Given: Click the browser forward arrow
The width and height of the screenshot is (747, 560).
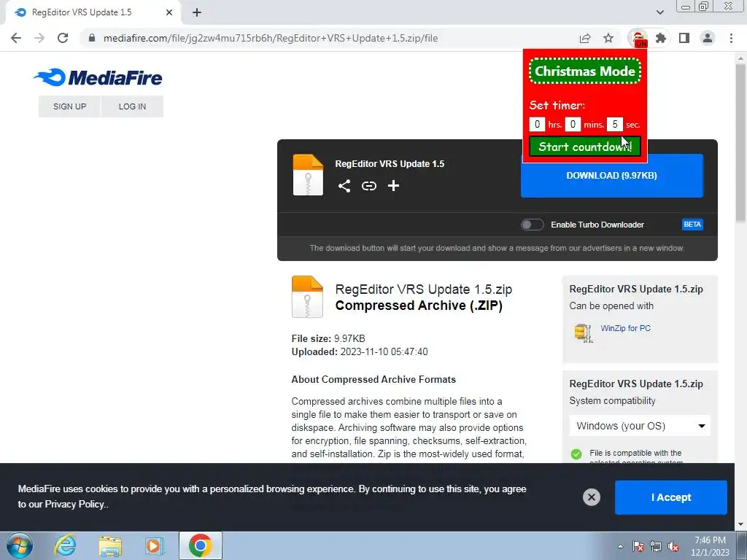Looking at the screenshot, I should click(x=39, y=38).
